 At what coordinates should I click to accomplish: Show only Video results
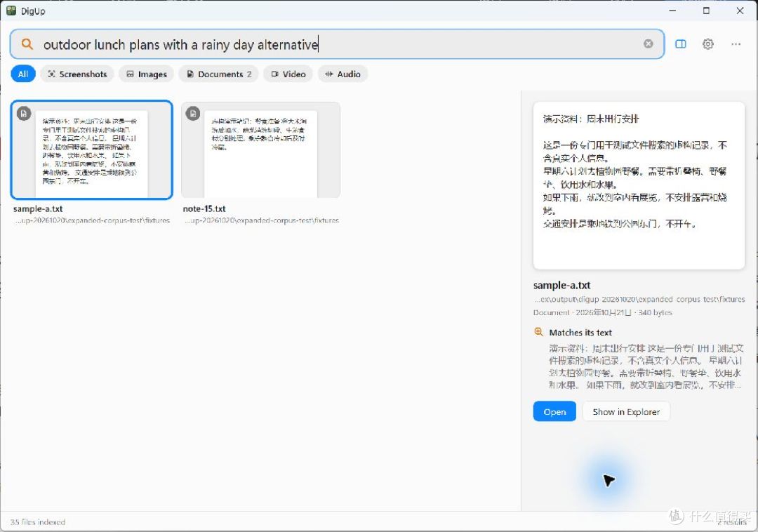pos(288,74)
